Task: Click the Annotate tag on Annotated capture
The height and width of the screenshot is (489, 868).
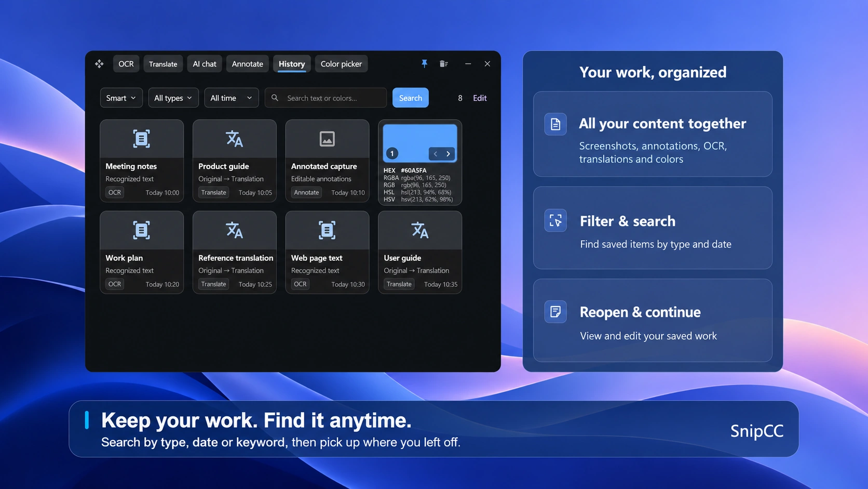Action: (306, 192)
